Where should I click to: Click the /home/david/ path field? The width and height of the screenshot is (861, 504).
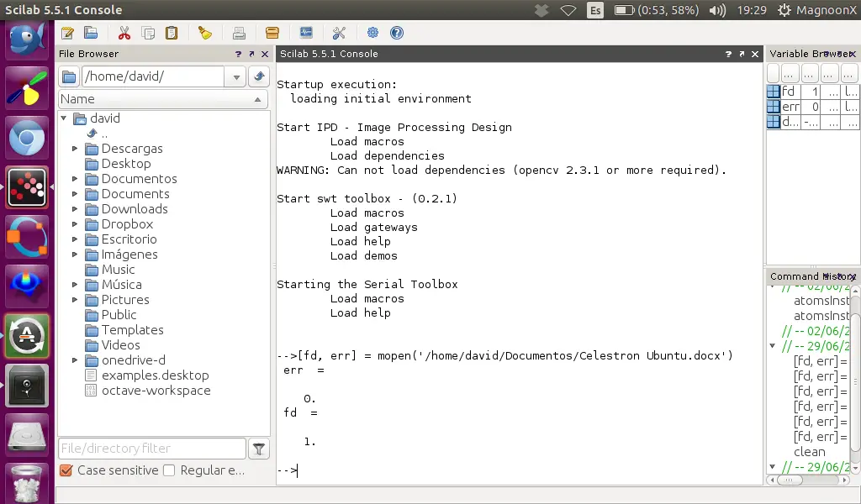coord(153,76)
